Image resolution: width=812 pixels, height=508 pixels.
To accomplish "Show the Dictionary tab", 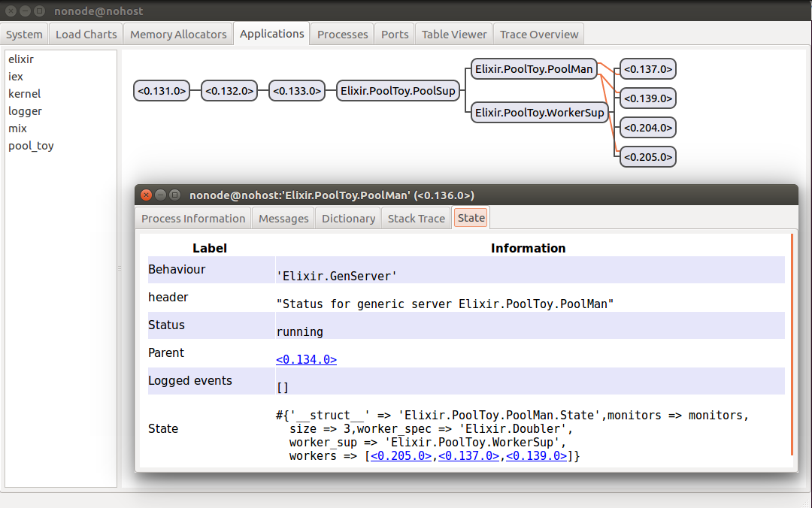I will click(x=348, y=219).
